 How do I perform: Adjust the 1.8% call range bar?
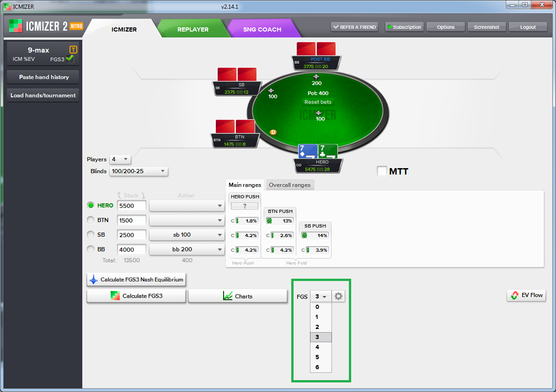pyautogui.click(x=247, y=221)
